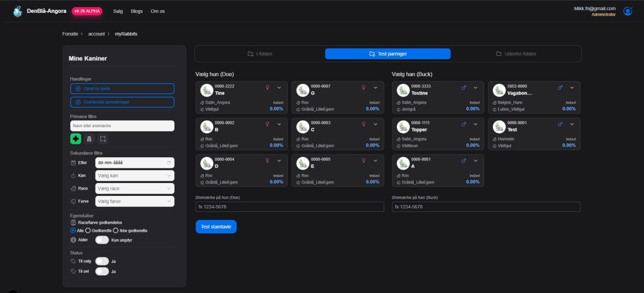
Task: Click the dashed square selection filter icon
Action: click(103, 139)
